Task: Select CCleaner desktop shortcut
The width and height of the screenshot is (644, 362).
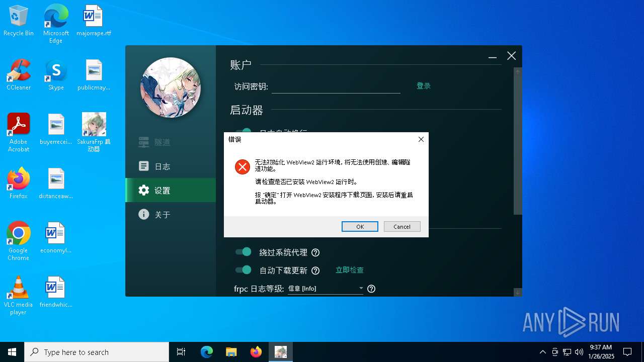Action: pyautogui.click(x=19, y=75)
